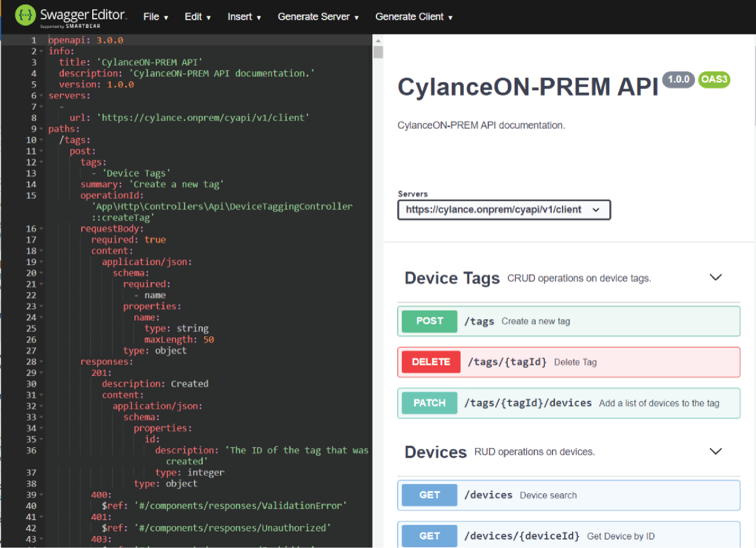This screenshot has width=756, height=548.
Task: Open the Generate Server menu
Action: (x=318, y=17)
